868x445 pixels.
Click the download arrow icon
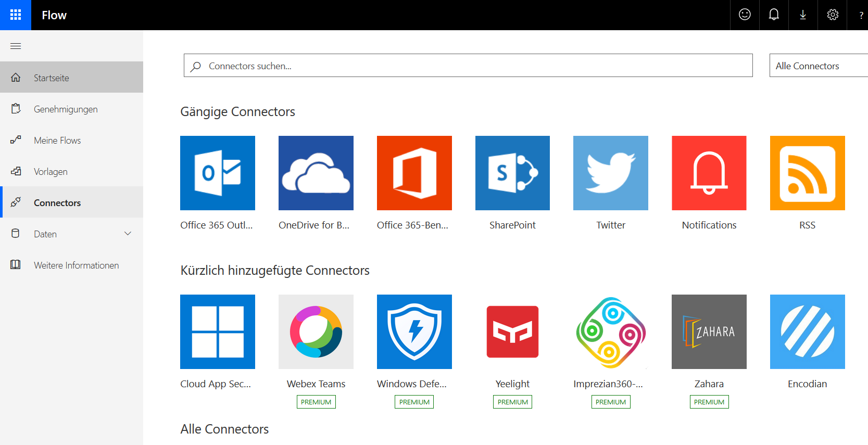pos(803,15)
